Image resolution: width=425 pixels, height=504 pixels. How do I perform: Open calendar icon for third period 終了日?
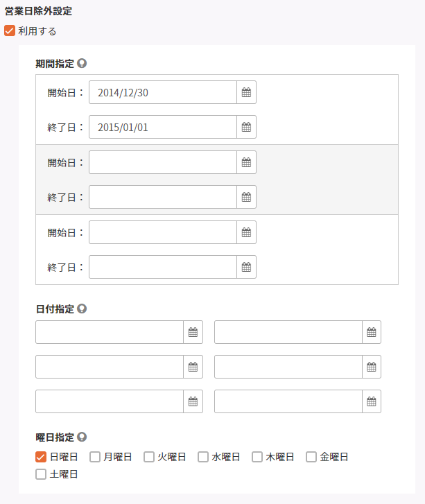coord(246,267)
